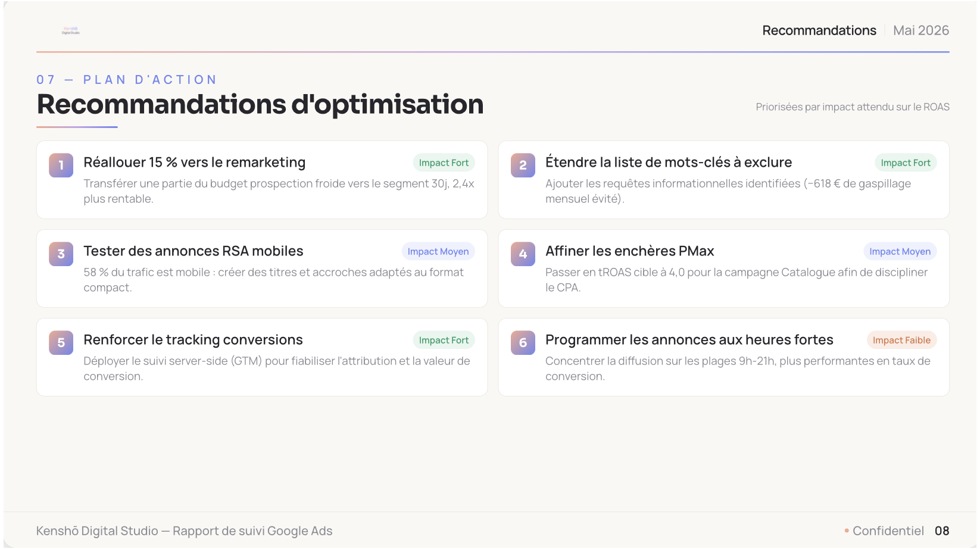Click the Kenshō Digital Studio logo

coord(70,30)
